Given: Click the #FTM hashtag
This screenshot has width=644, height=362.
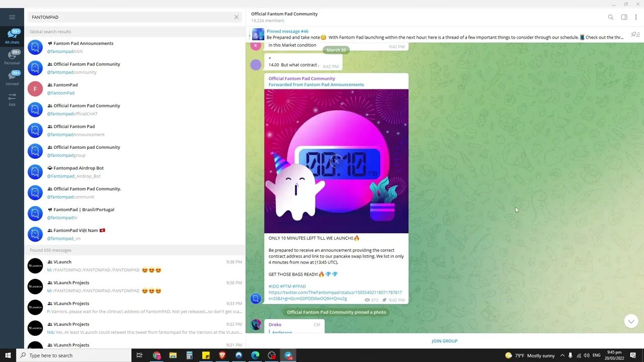Looking at the screenshot, I should (x=286, y=286).
